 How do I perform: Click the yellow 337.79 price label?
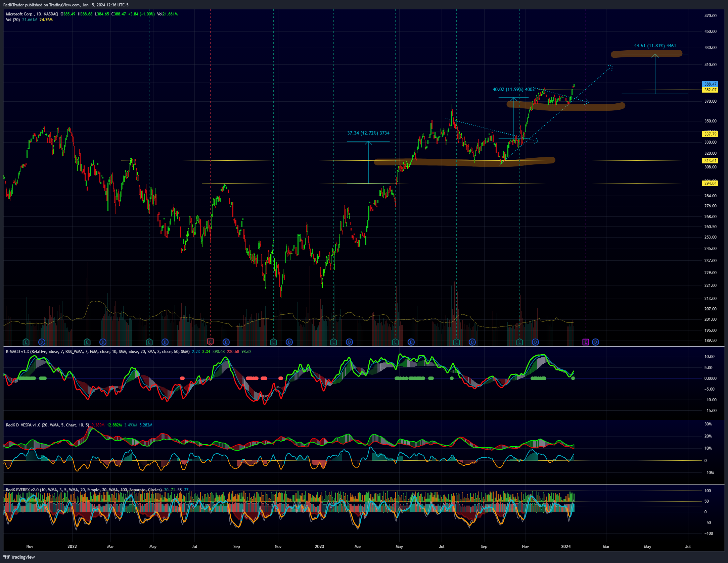(710, 134)
